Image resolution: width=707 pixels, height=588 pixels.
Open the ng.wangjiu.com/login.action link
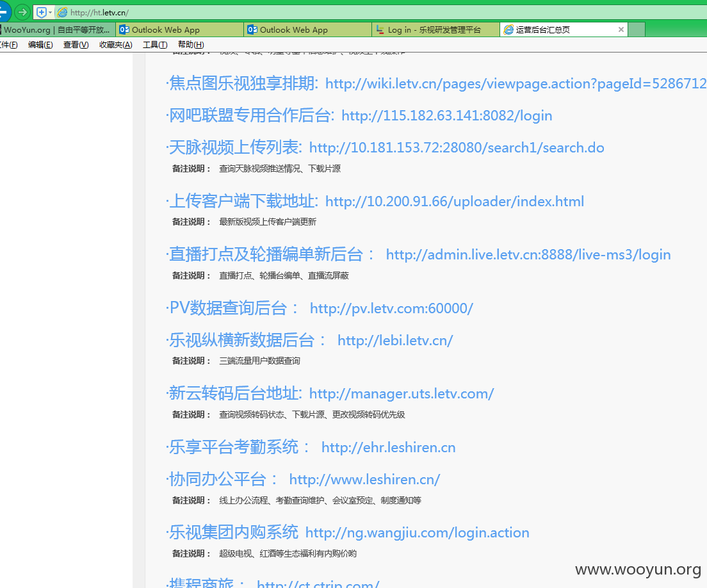tap(418, 533)
